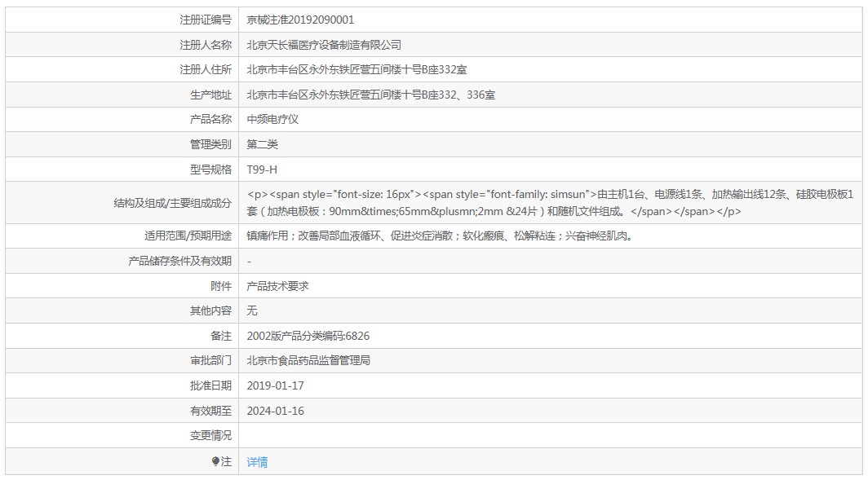The height and width of the screenshot is (480, 868).
Task: Click the 注册人名称 label
Action: click(206, 45)
